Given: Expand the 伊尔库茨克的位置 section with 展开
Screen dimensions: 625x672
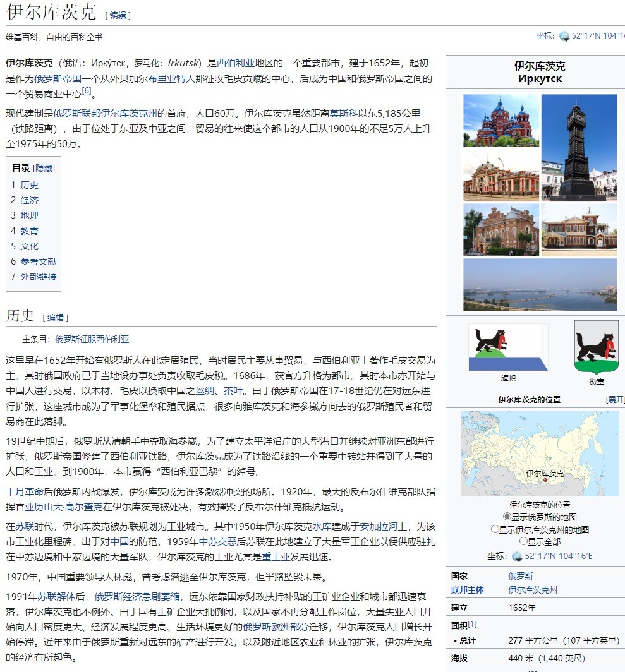Looking at the screenshot, I should pyautogui.click(x=616, y=399).
